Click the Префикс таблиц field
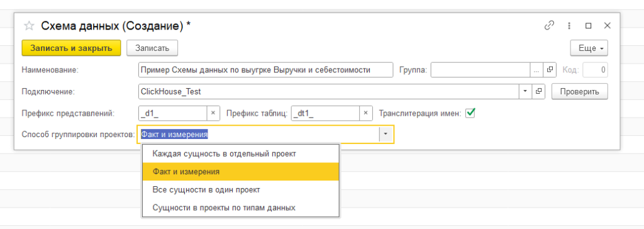The image size is (644, 229). click(325, 113)
